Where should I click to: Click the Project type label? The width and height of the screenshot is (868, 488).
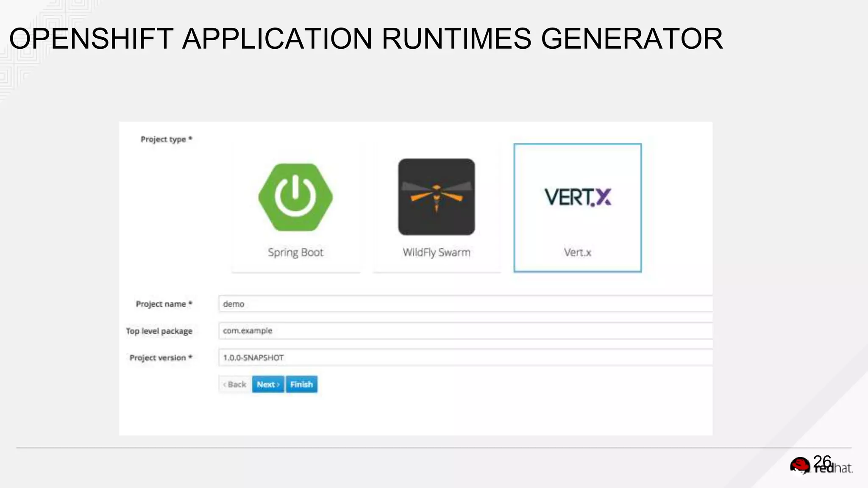click(167, 139)
